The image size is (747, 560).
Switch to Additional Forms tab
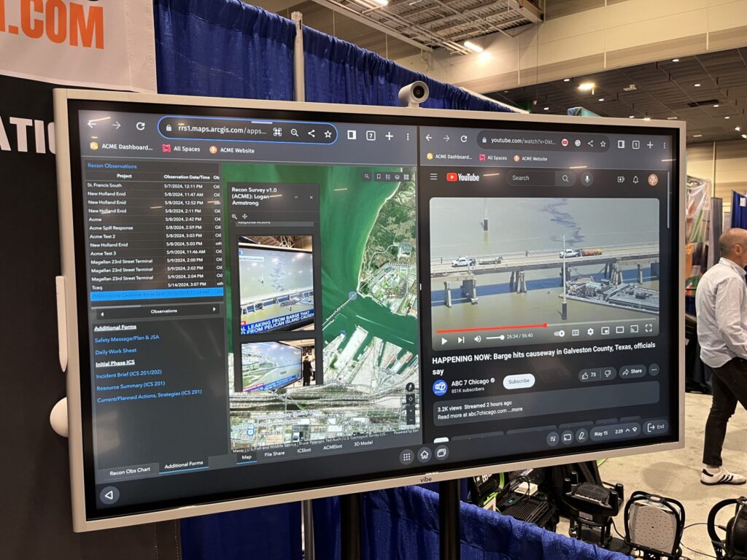[x=183, y=464]
